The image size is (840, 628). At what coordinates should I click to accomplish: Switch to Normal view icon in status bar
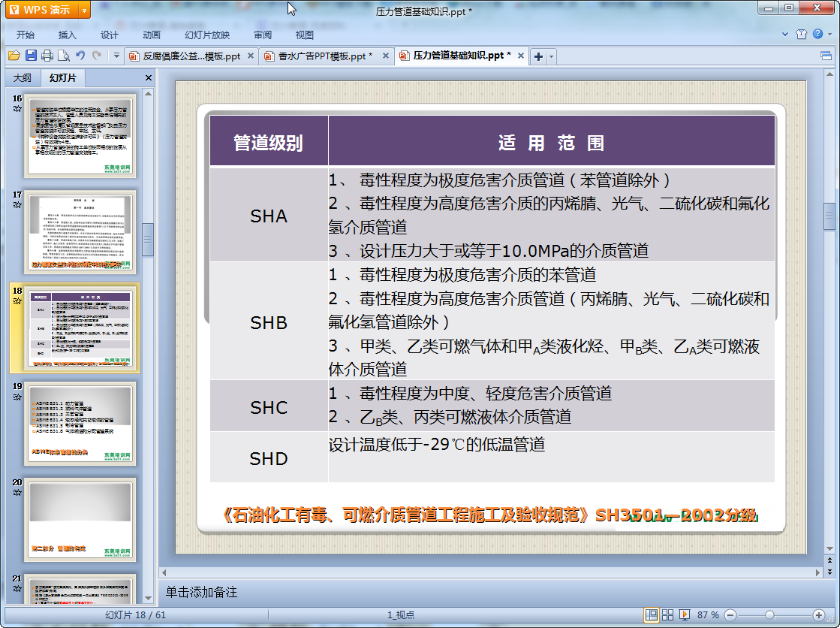click(652, 614)
